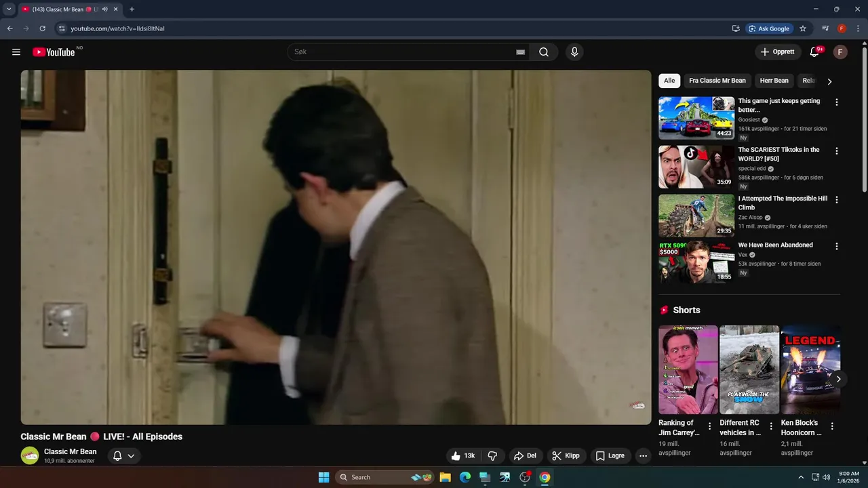Open more actions ellipsis under video

[x=644, y=456]
